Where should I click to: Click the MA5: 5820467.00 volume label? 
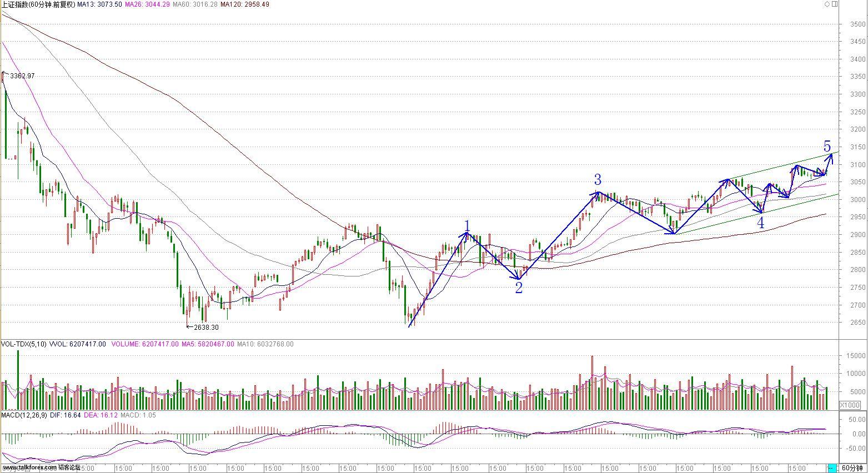[208, 344]
